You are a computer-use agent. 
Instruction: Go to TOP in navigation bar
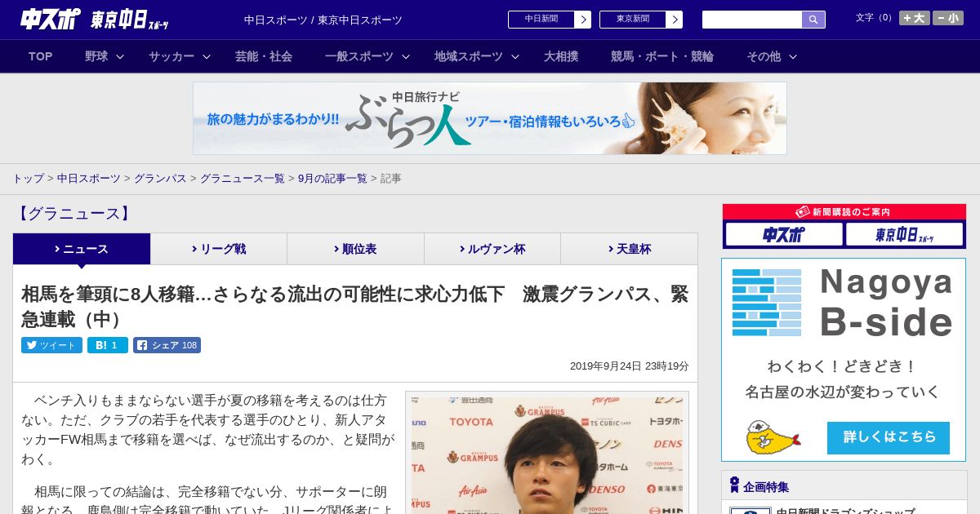41,56
